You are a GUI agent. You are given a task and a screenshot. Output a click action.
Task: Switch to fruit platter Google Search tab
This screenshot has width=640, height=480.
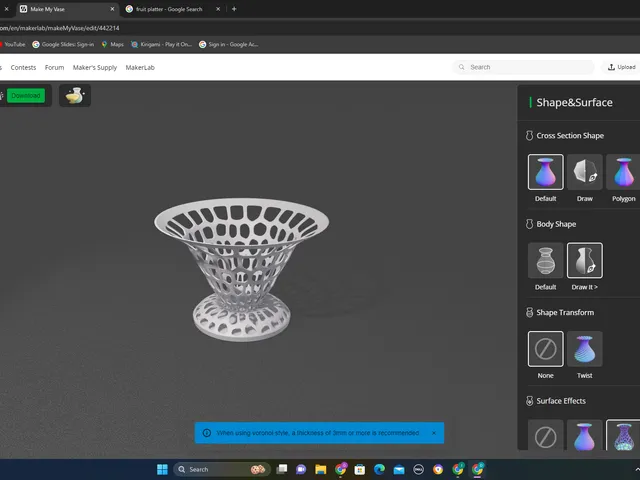pyautogui.click(x=169, y=9)
